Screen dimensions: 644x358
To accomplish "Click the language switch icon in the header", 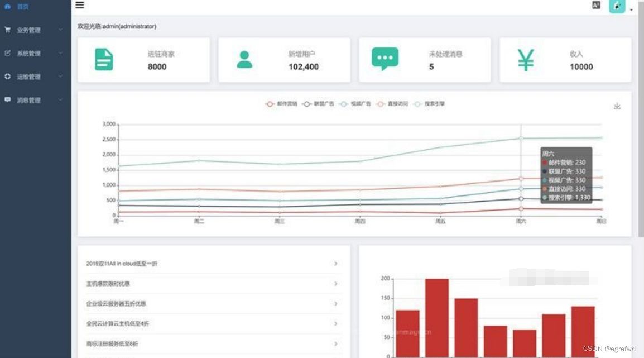I will 596,6.
